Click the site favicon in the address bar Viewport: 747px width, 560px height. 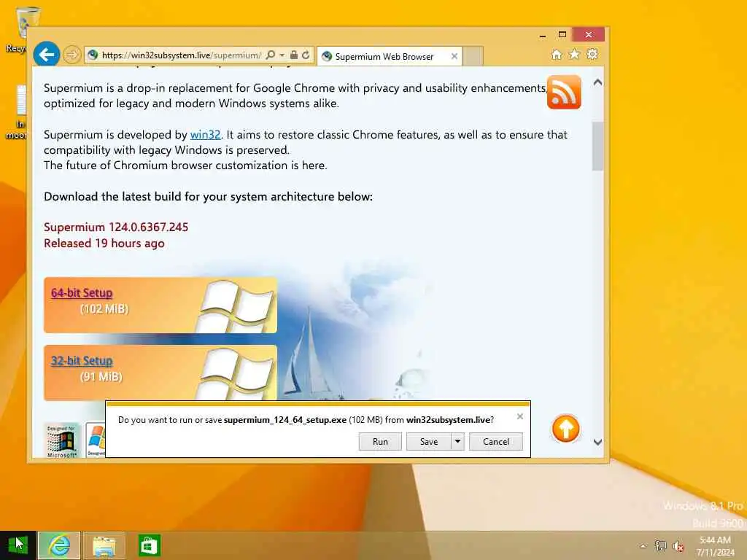click(x=93, y=55)
